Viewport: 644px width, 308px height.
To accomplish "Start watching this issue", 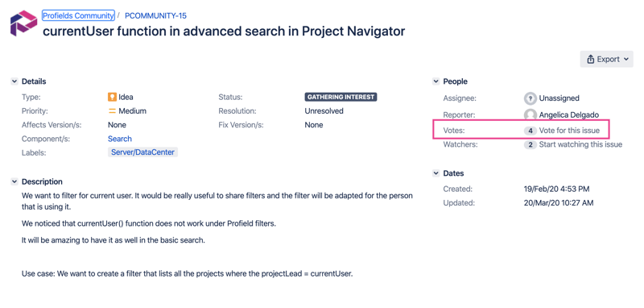I will tap(580, 145).
